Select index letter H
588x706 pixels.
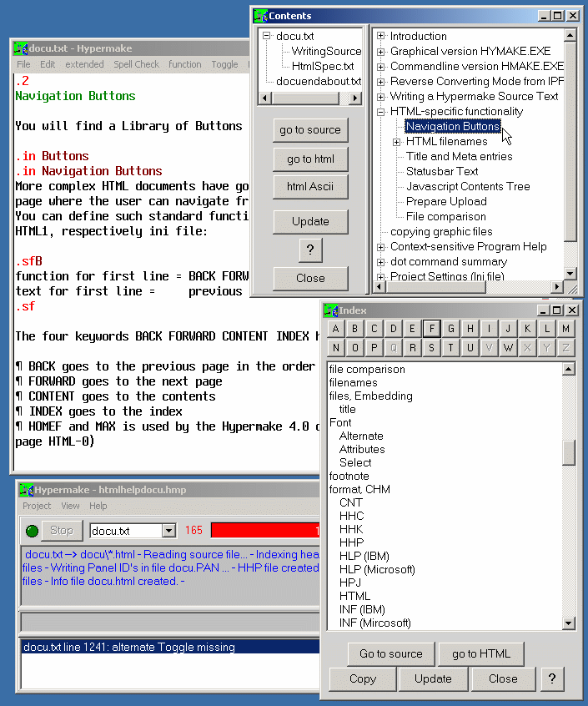tap(470, 329)
